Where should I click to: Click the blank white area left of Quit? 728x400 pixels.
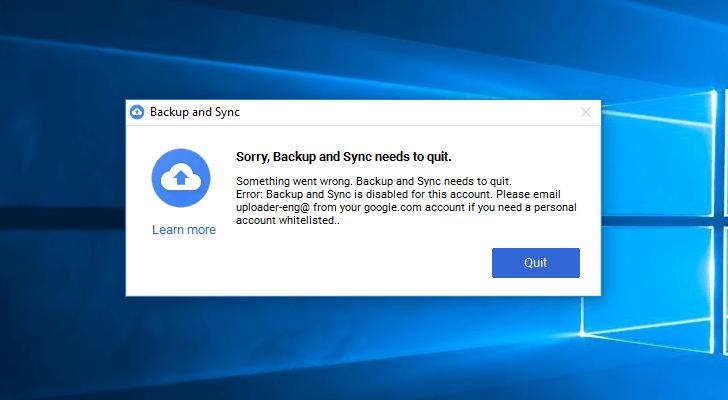tap(350, 264)
